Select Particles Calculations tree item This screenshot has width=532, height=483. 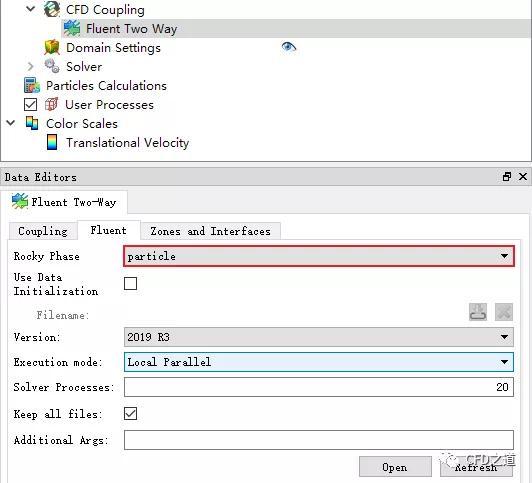pos(106,85)
